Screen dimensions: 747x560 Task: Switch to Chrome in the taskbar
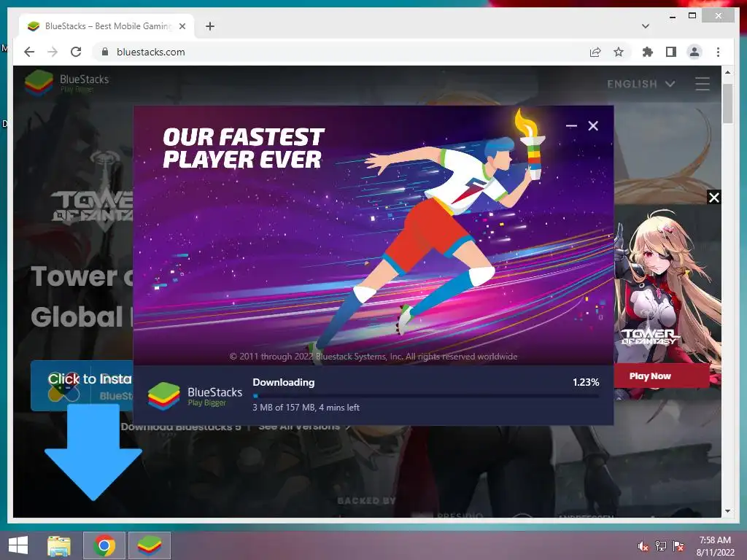click(x=104, y=545)
